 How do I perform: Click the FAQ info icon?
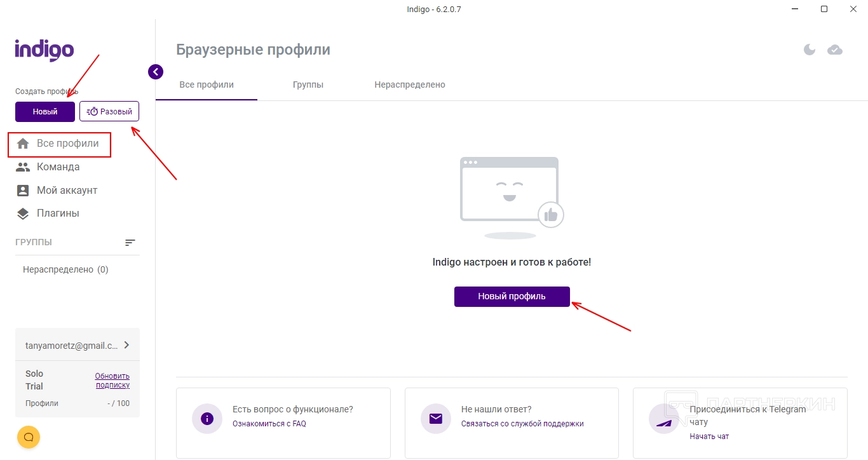tap(207, 418)
